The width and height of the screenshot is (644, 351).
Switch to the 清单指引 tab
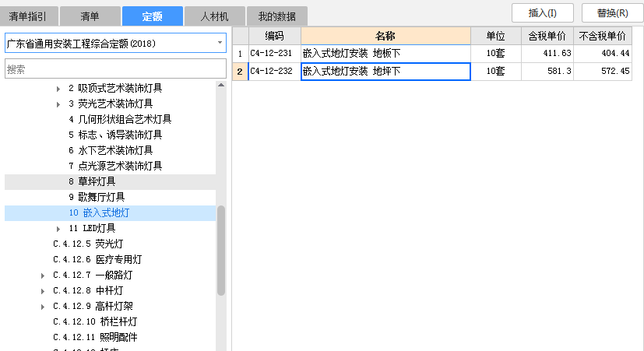(x=29, y=16)
